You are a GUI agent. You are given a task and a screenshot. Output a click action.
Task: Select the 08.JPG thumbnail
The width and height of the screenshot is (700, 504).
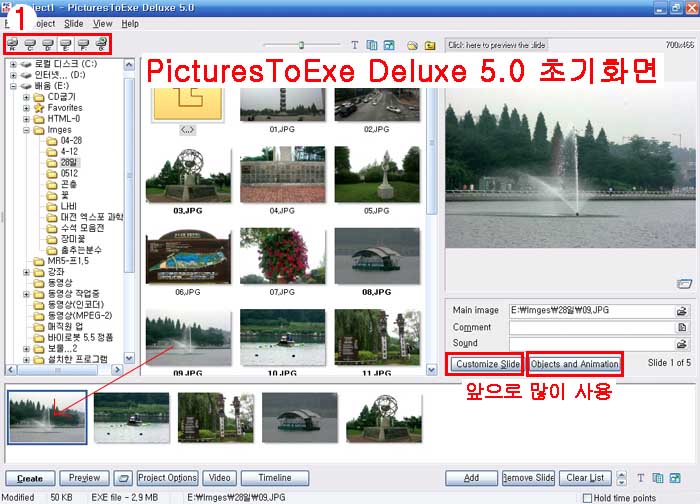pos(377,256)
